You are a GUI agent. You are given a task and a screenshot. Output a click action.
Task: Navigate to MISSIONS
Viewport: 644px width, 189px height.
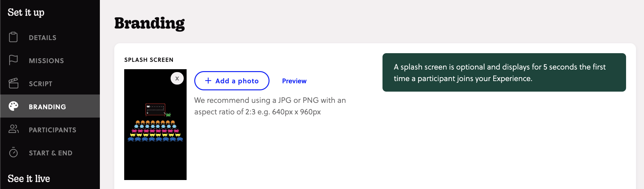(x=46, y=60)
